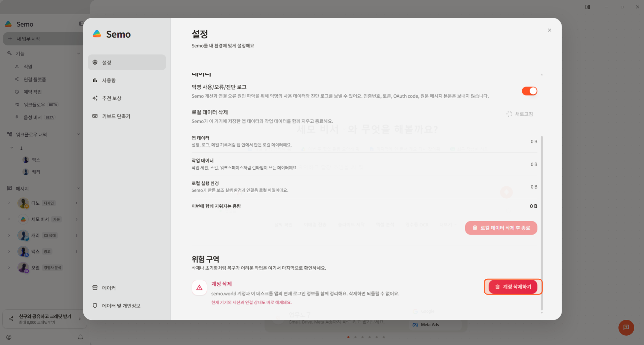Click keyboard icon beside 키보드 단축키
The width and height of the screenshot is (644, 345).
point(95,116)
